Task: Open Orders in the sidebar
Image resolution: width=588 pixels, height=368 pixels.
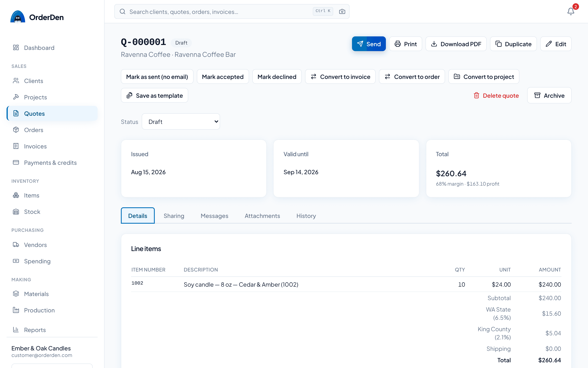Action: coord(52,130)
